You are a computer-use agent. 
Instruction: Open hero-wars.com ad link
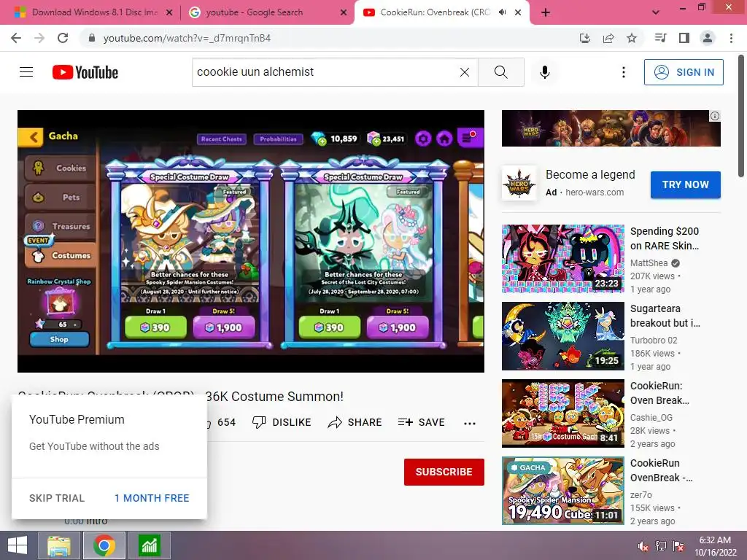(595, 192)
